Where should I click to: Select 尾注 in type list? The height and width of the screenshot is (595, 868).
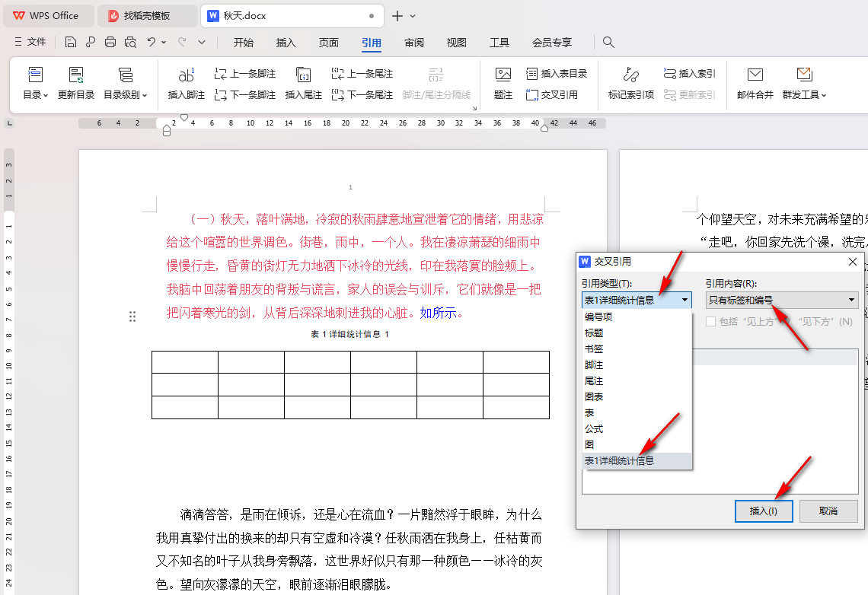pos(637,381)
